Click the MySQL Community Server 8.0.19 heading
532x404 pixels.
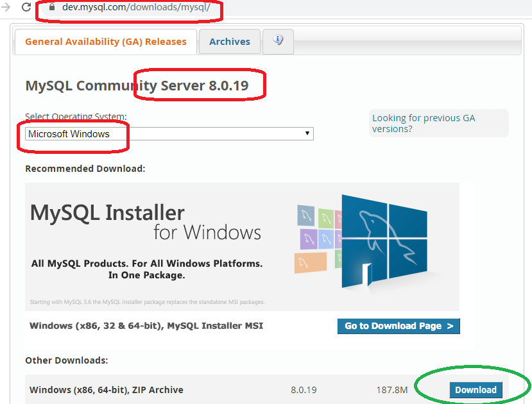point(137,85)
